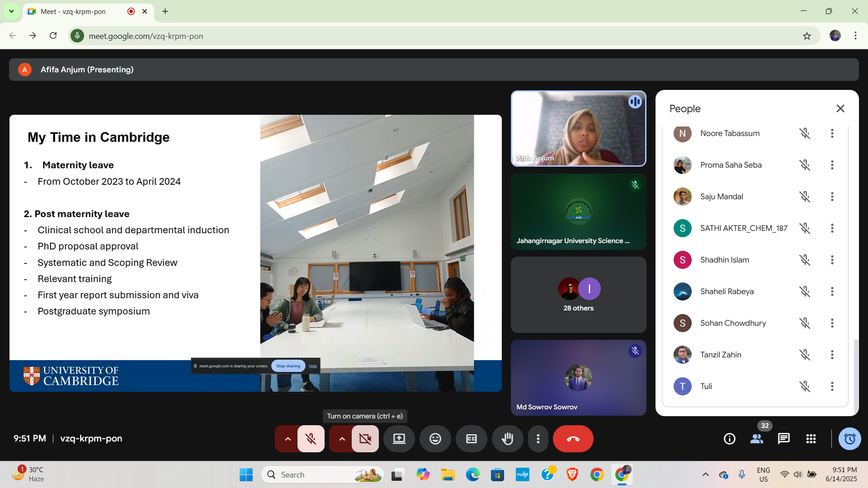
Task: Close the People side panel
Action: click(840, 108)
